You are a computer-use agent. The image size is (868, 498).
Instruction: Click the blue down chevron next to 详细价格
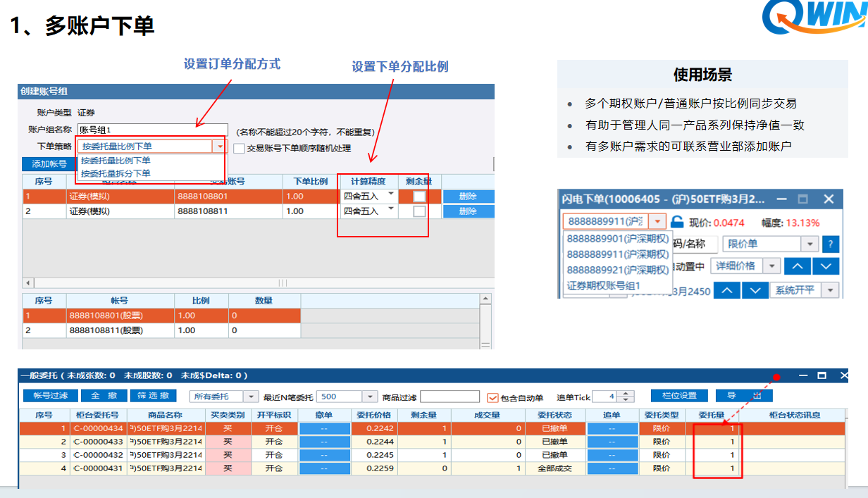pos(824,267)
